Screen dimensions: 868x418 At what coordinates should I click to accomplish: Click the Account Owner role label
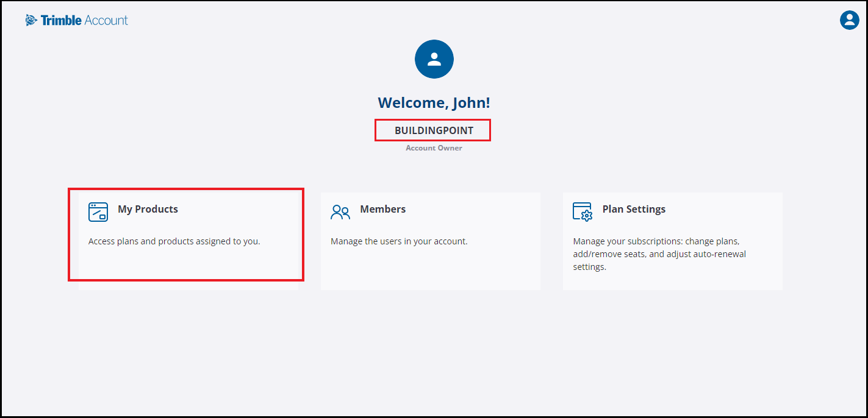pyautogui.click(x=434, y=148)
